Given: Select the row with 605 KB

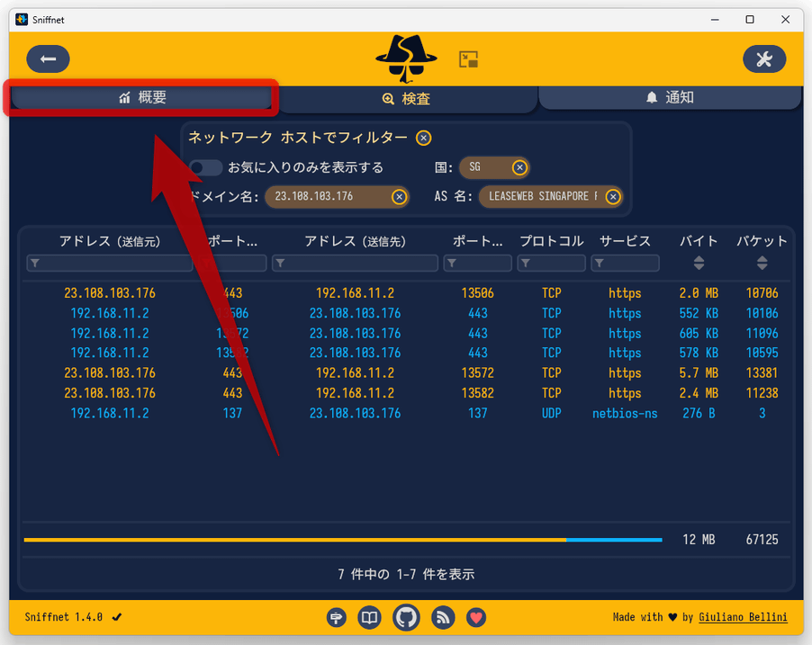Looking at the screenshot, I should tap(407, 334).
